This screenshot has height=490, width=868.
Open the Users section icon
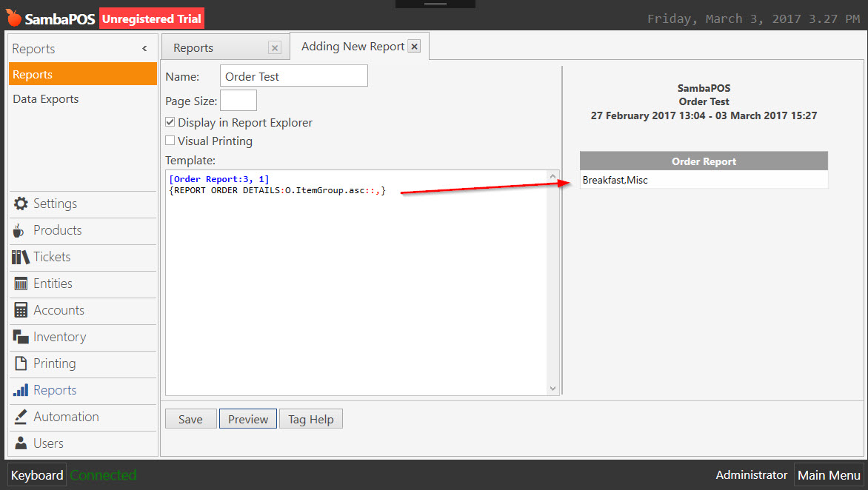21,443
